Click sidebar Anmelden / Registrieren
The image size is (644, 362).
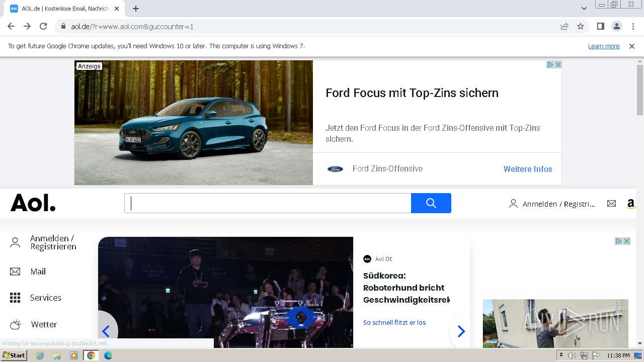click(53, 242)
